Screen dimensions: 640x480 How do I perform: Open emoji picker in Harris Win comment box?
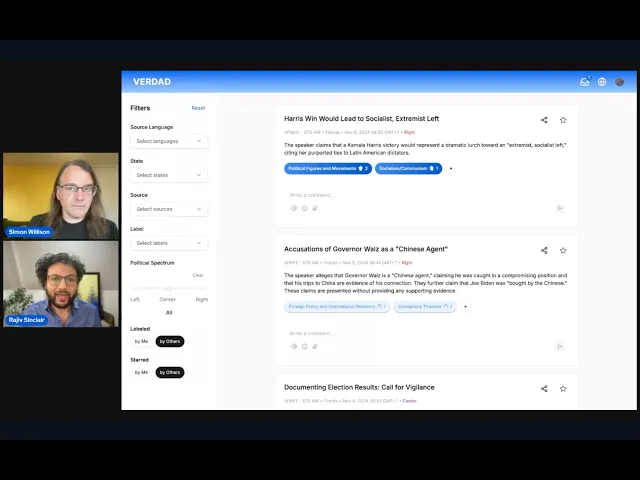pos(304,208)
